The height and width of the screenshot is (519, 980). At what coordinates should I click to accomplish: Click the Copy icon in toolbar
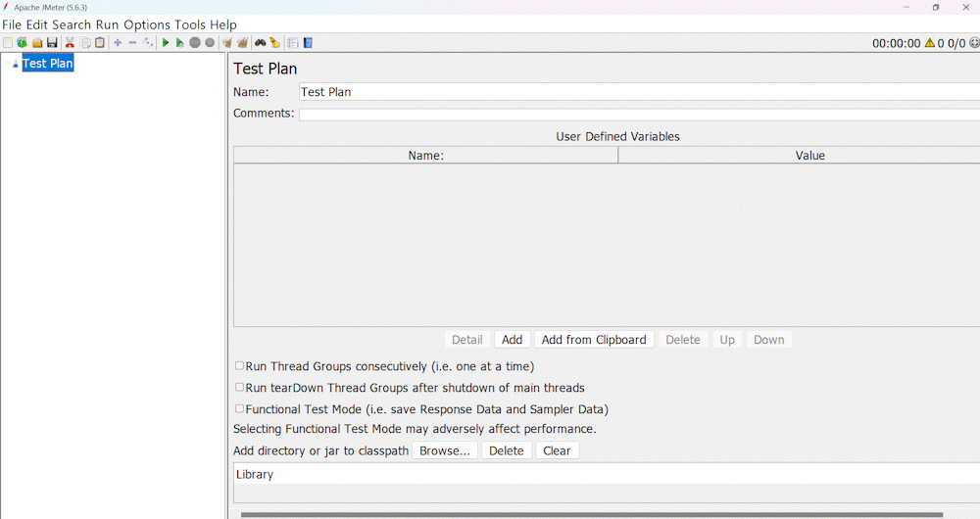tap(85, 42)
